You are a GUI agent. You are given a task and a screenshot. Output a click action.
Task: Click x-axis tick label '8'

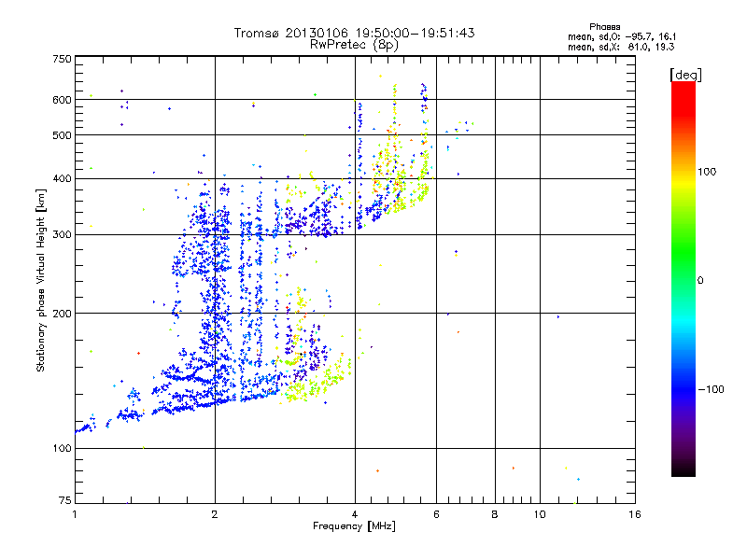tap(495, 514)
